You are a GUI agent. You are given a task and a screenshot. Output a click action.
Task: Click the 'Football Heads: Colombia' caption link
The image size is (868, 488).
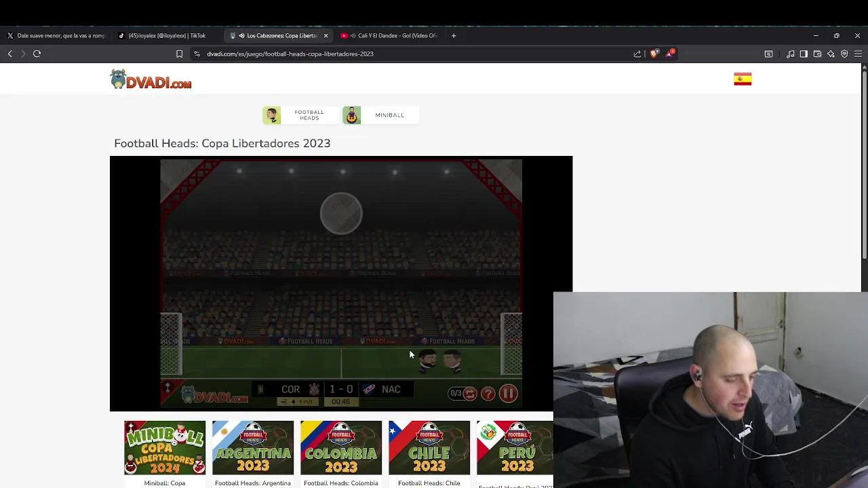pyautogui.click(x=341, y=483)
